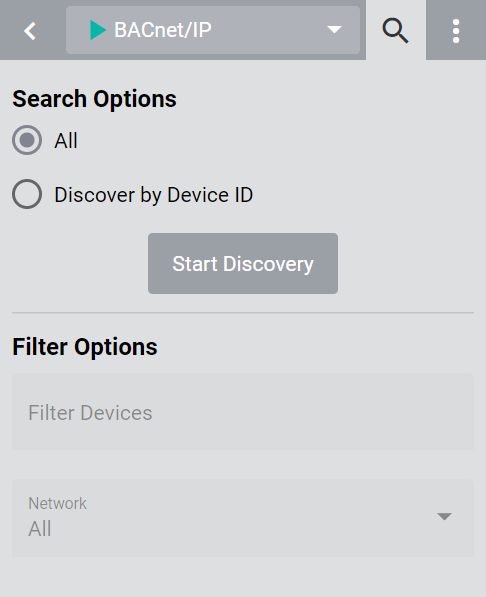Image resolution: width=486 pixels, height=597 pixels.
Task: Select the Discover by Device ID radio
Action: coord(27,194)
